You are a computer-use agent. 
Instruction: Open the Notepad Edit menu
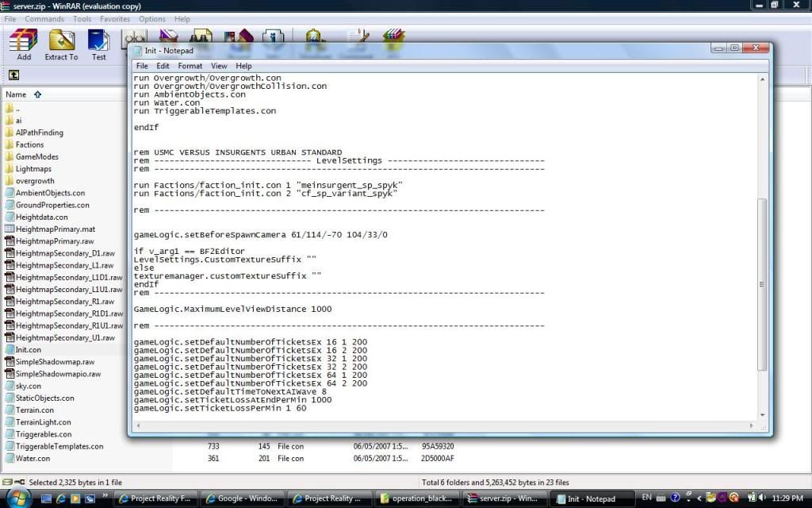click(x=163, y=66)
